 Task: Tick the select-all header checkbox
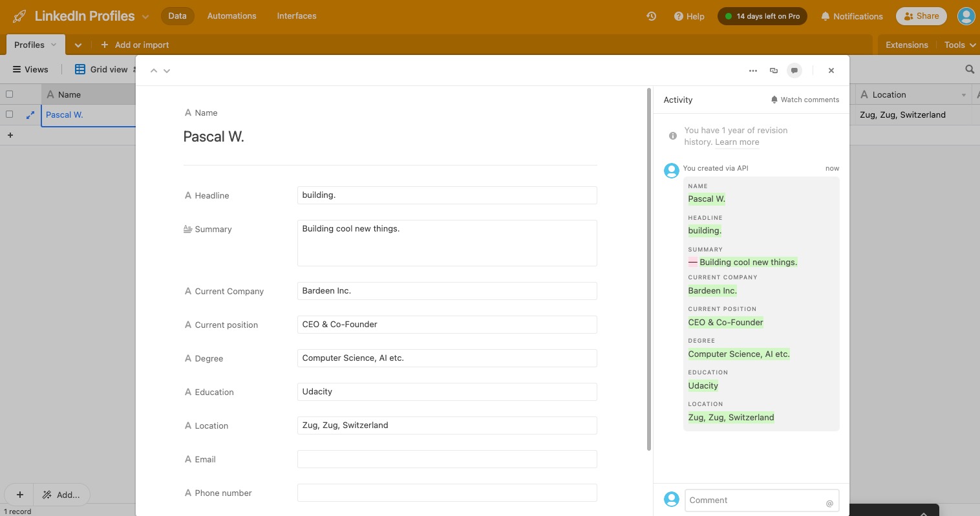coord(9,94)
